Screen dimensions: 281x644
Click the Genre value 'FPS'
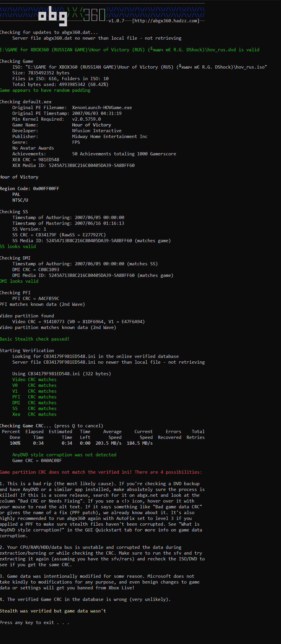point(76,142)
